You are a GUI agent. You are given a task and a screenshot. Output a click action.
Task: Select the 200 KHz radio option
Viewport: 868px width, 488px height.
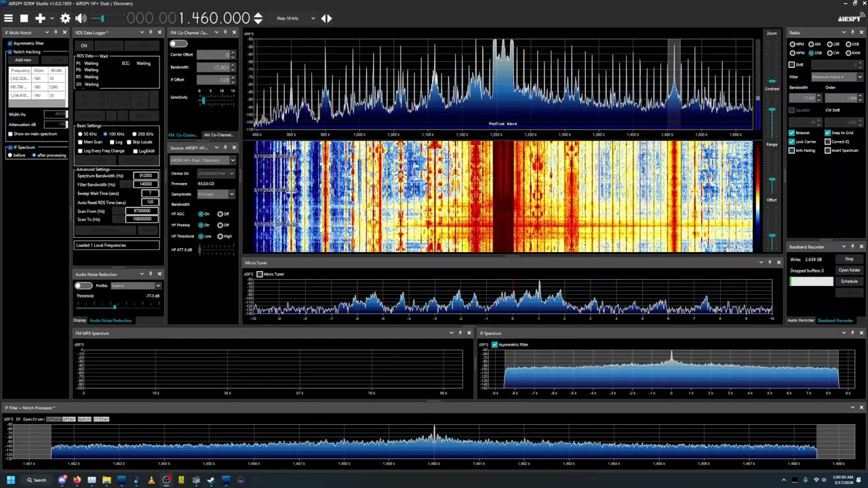[134, 134]
